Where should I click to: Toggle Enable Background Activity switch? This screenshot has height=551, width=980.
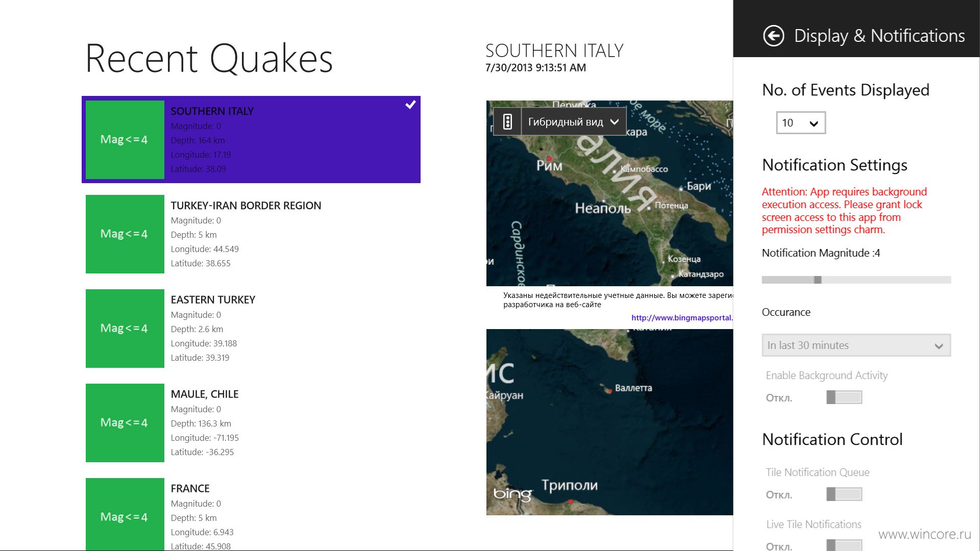click(844, 397)
